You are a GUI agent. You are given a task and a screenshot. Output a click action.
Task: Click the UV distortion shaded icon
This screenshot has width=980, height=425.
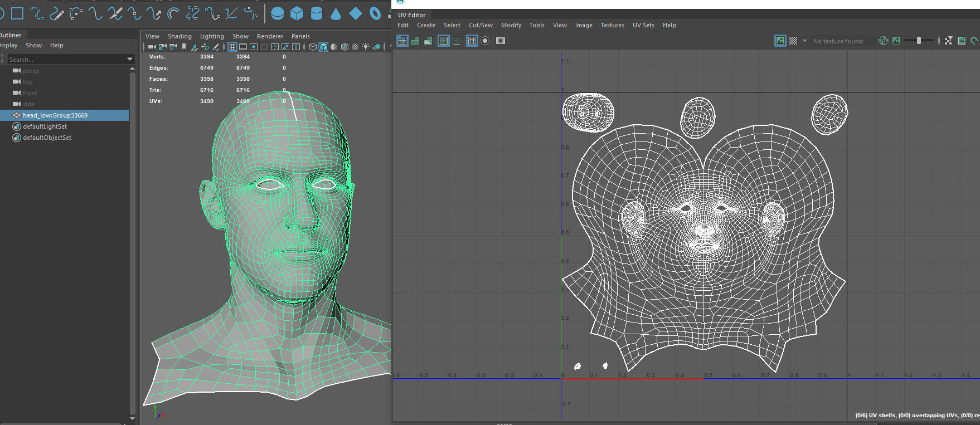428,41
